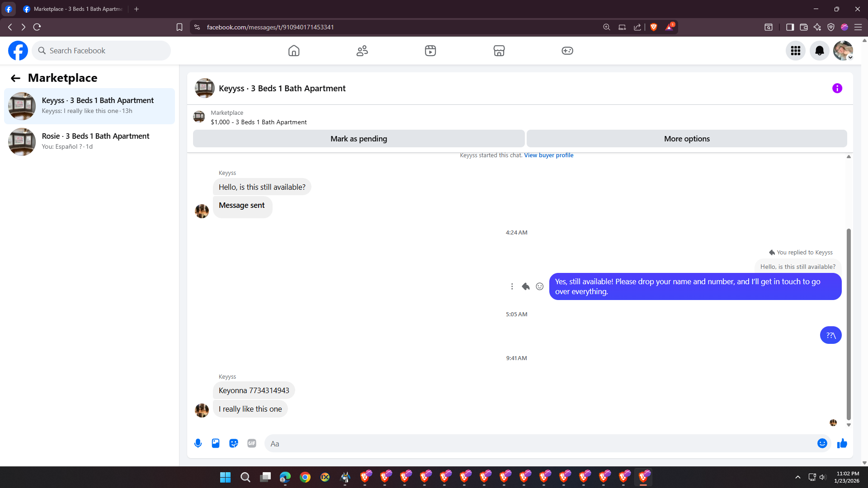
Task: Click the voice clip microphone icon
Action: point(198,443)
